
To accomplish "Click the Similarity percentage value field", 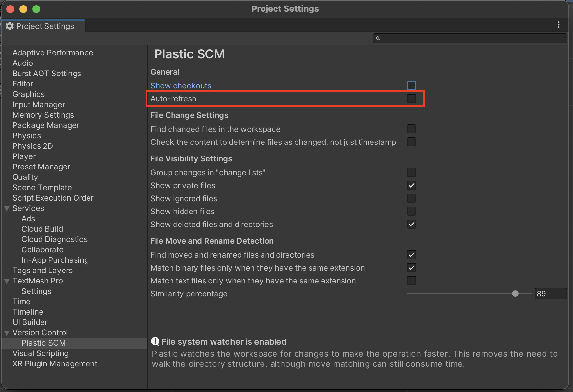I will click(x=550, y=294).
